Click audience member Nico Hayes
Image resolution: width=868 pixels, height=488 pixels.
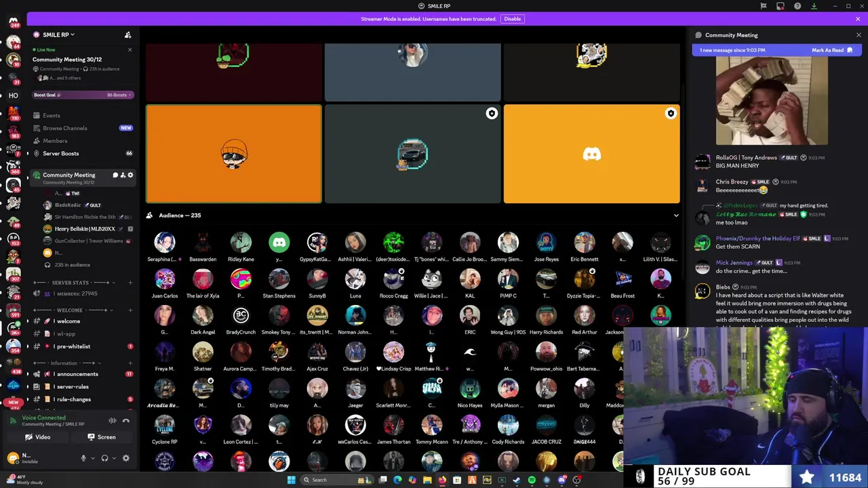pyautogui.click(x=470, y=394)
